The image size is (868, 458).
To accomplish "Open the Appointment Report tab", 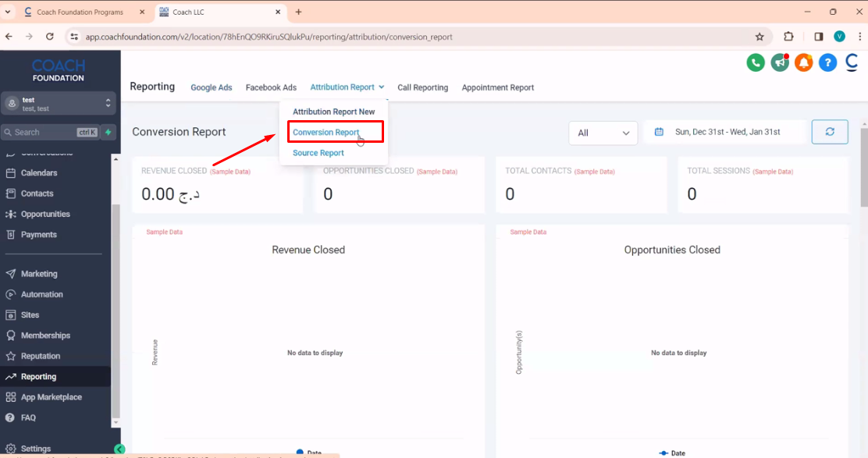I will coord(498,87).
